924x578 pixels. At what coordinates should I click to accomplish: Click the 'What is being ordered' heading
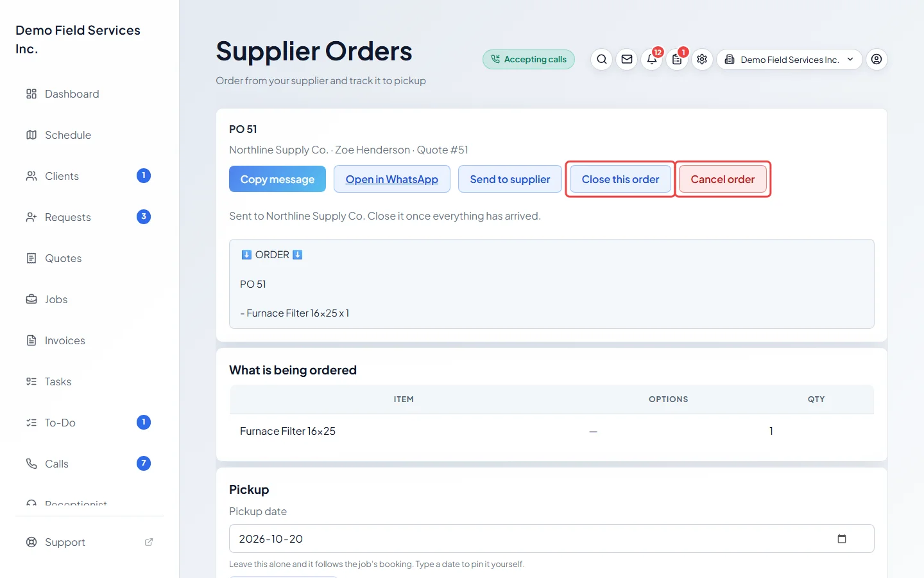(x=293, y=370)
